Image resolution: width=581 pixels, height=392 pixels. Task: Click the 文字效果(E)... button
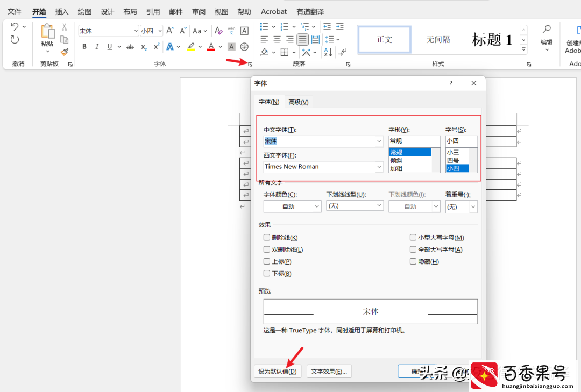[x=329, y=371]
